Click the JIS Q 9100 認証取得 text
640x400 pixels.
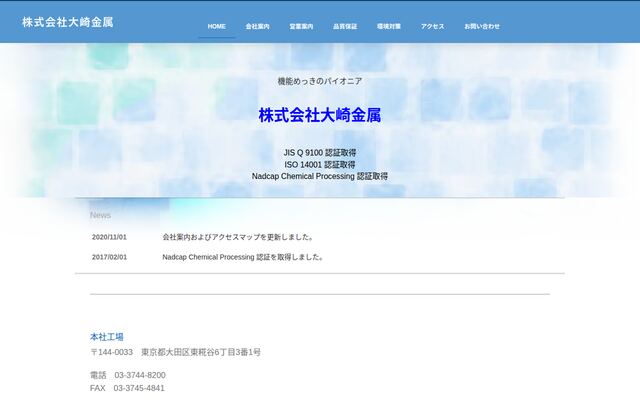click(320, 153)
